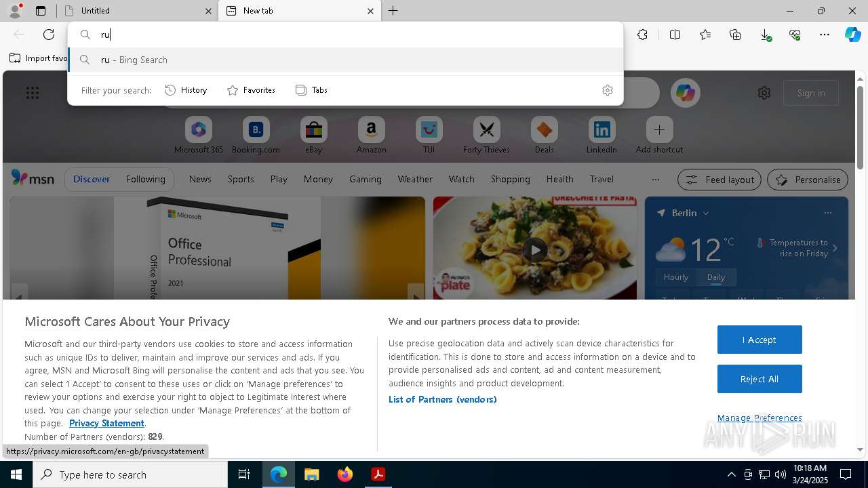Select 'ru - Bing Search' suggestion
The height and width of the screenshot is (488, 868).
click(345, 60)
